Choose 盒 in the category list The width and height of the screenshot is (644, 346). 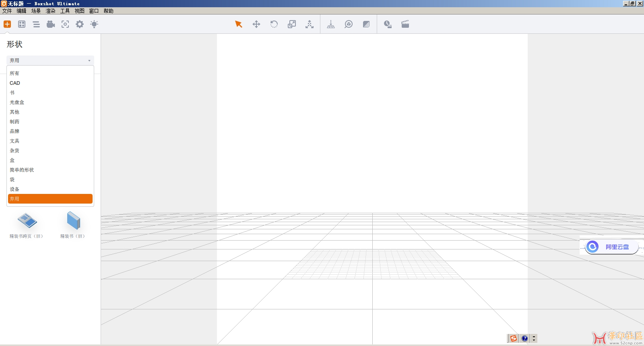50,160
